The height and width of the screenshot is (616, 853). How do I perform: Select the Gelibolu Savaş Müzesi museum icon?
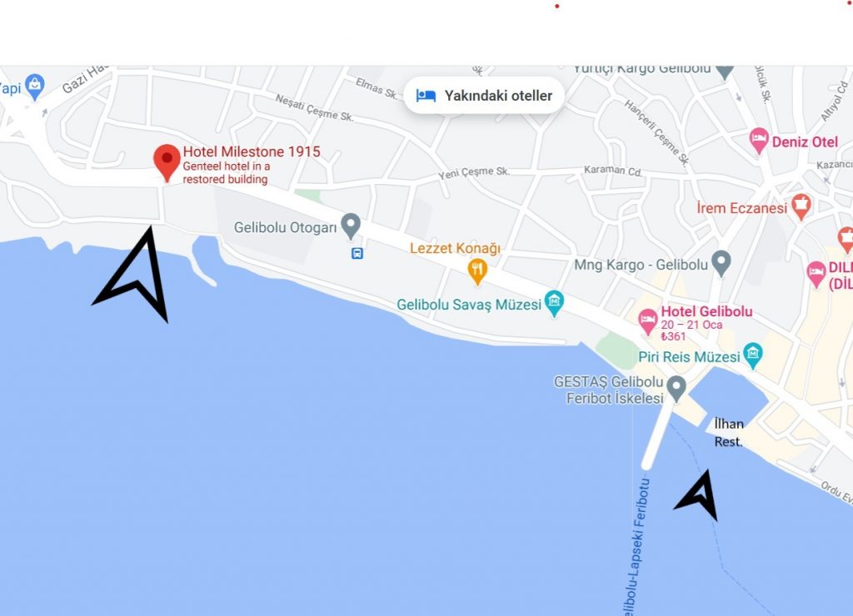(554, 303)
